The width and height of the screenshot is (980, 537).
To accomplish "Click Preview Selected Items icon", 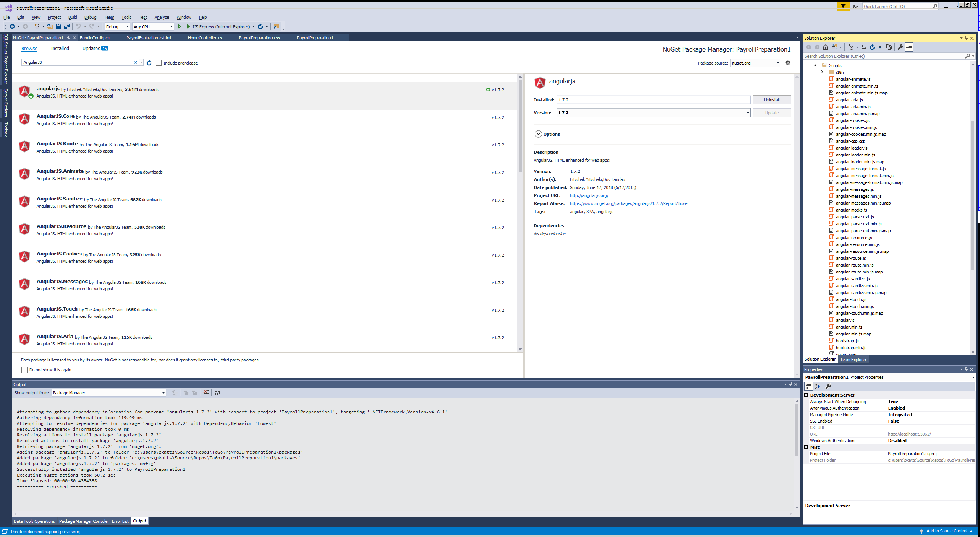I will (909, 47).
